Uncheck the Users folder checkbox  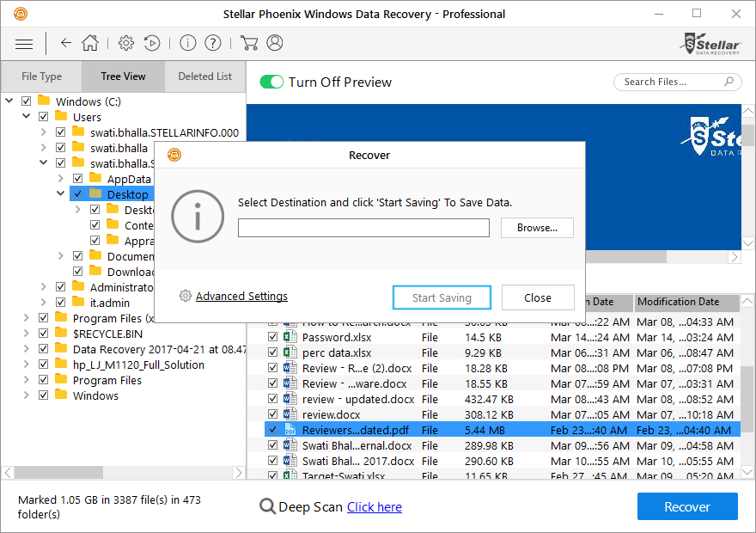[x=44, y=117]
